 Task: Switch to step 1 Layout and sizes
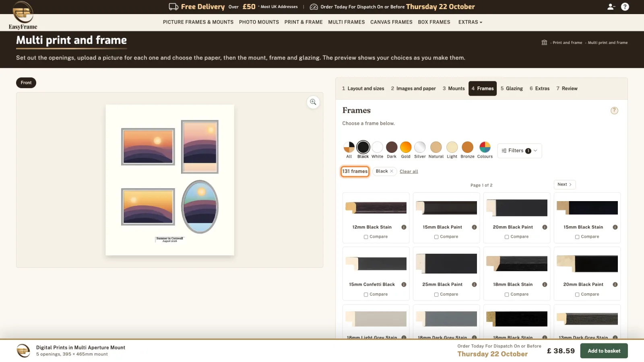pyautogui.click(x=363, y=88)
